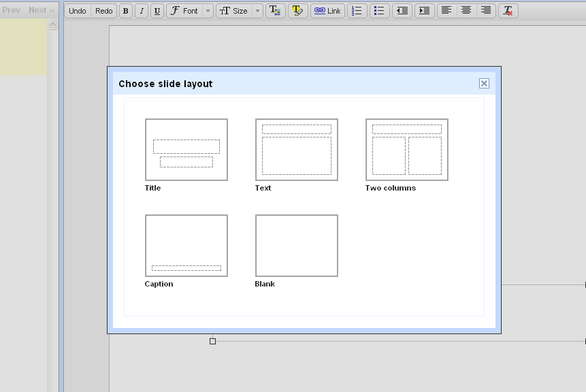Select the Title slide layout thumbnail
This screenshot has width=586, height=392.
pyautogui.click(x=186, y=150)
